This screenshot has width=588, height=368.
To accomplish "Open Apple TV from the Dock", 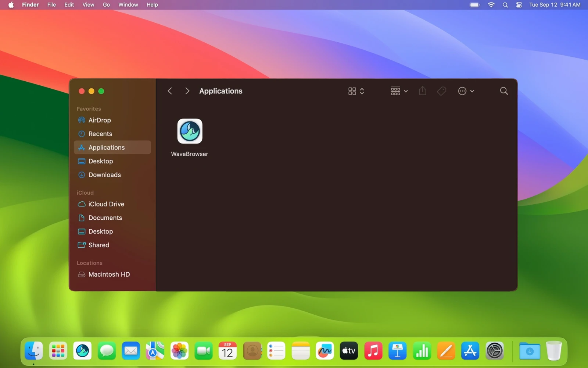I will pyautogui.click(x=349, y=351).
